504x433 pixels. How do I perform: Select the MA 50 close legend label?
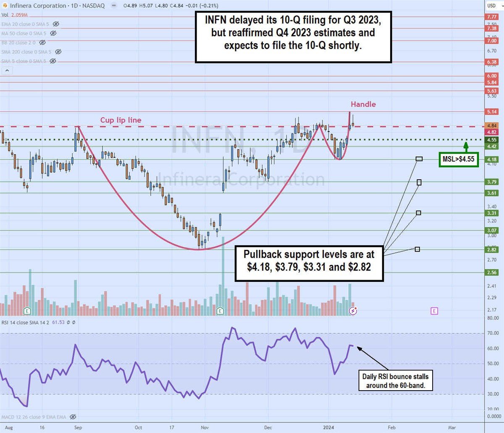tap(24, 33)
